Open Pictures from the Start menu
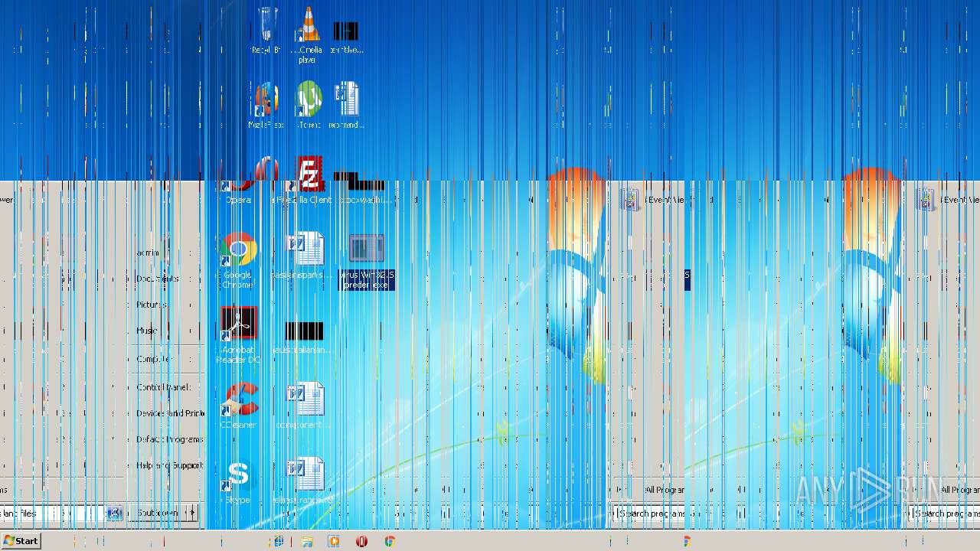This screenshot has height=551, width=980. (x=152, y=305)
